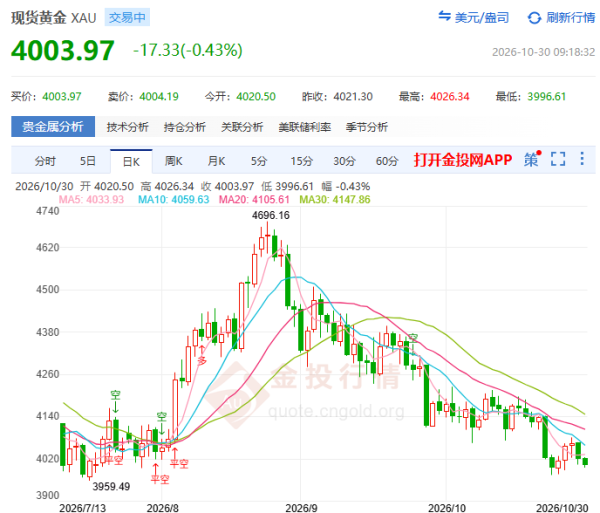
Task: Select the 30分 chart period
Action: 344,161
